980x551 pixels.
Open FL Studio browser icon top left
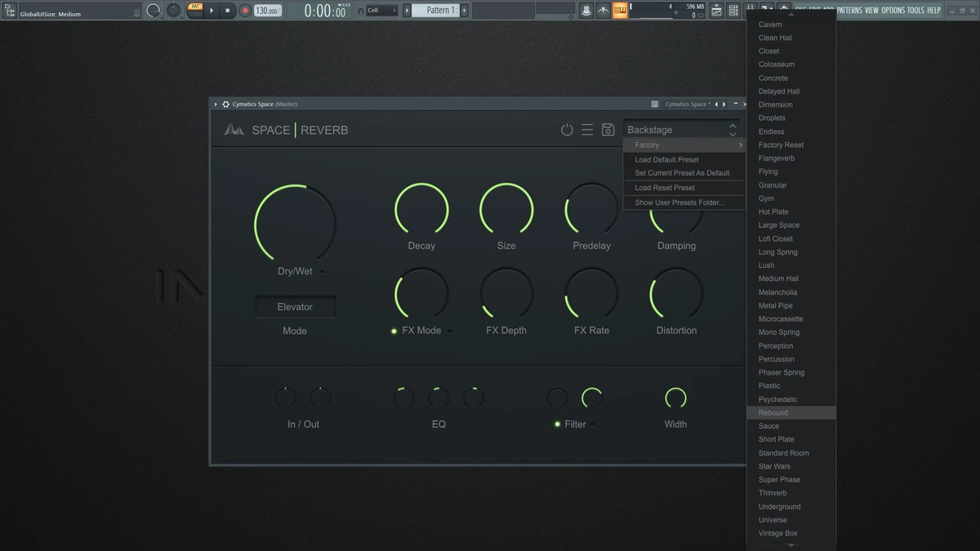pos(8,11)
